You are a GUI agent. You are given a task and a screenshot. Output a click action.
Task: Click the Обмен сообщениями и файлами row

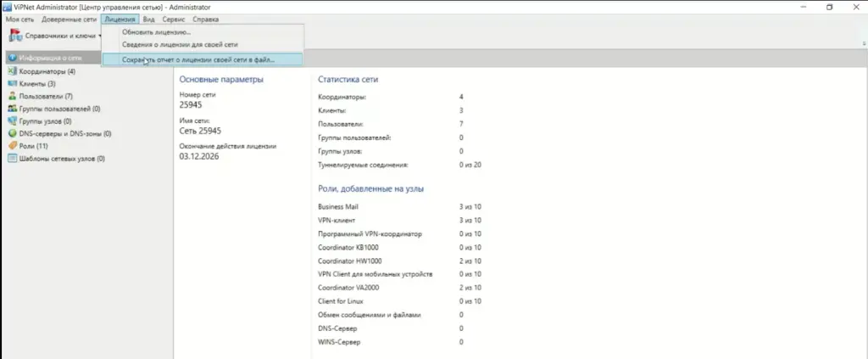point(391,315)
